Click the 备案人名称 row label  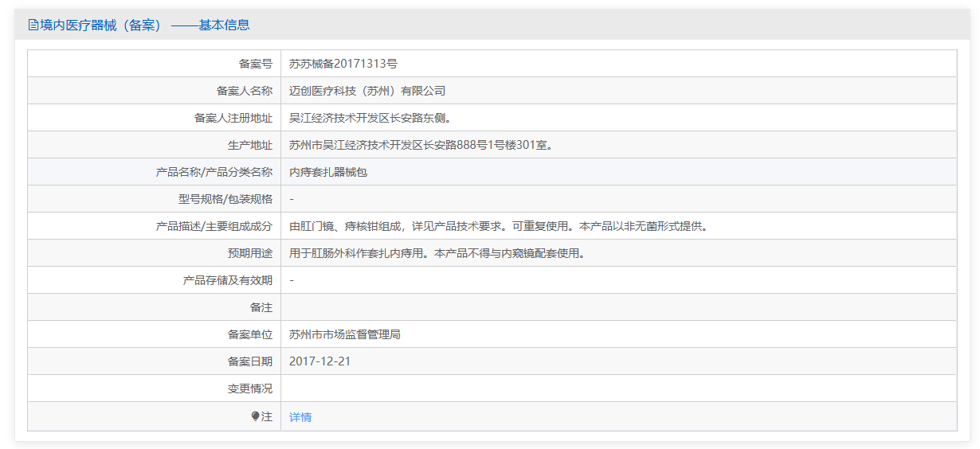tap(245, 91)
